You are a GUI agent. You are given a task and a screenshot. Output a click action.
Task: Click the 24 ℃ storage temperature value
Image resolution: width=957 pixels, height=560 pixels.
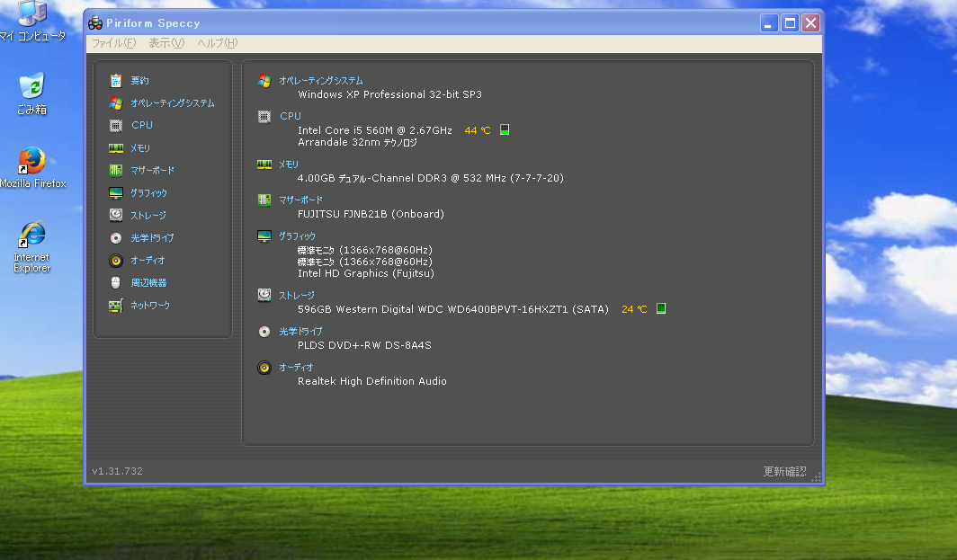click(x=634, y=309)
